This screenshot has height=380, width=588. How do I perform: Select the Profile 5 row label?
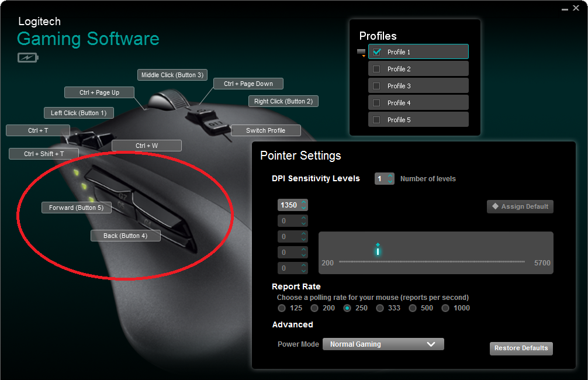399,120
